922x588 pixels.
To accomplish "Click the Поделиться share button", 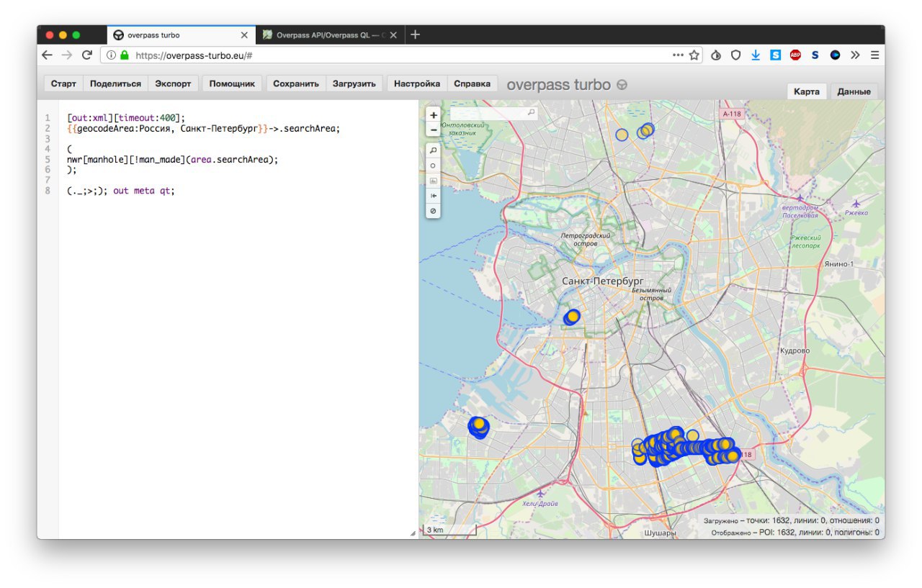I will click(x=115, y=83).
